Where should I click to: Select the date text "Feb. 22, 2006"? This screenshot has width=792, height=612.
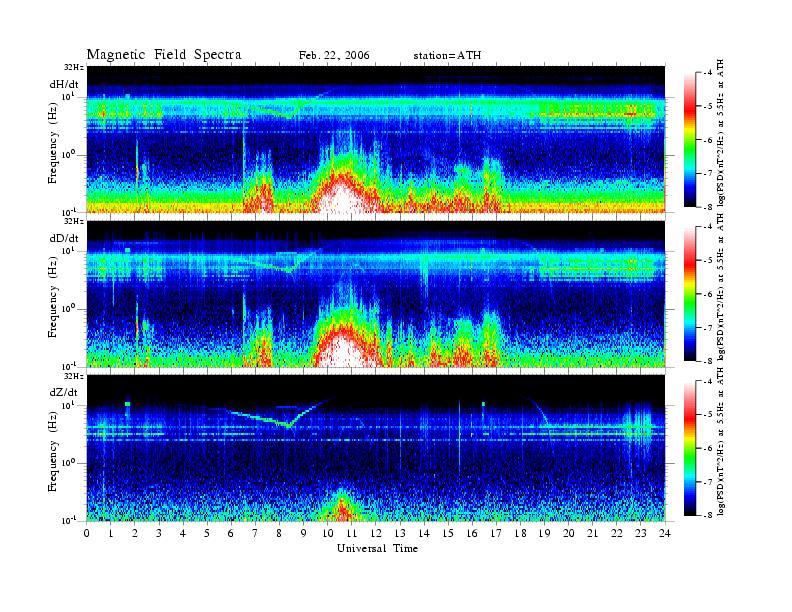point(334,55)
